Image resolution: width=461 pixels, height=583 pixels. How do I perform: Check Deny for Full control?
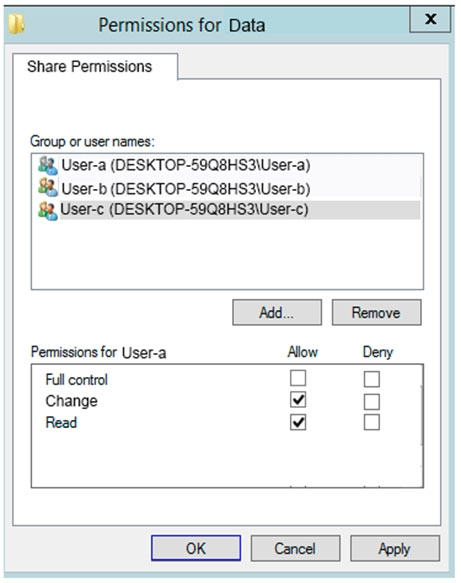coord(372,379)
